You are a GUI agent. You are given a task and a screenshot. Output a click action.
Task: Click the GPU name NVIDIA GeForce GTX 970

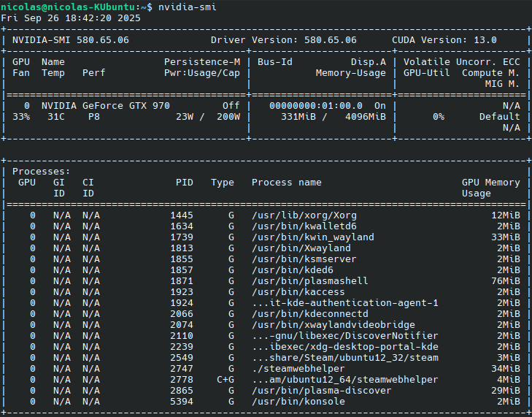coord(106,106)
